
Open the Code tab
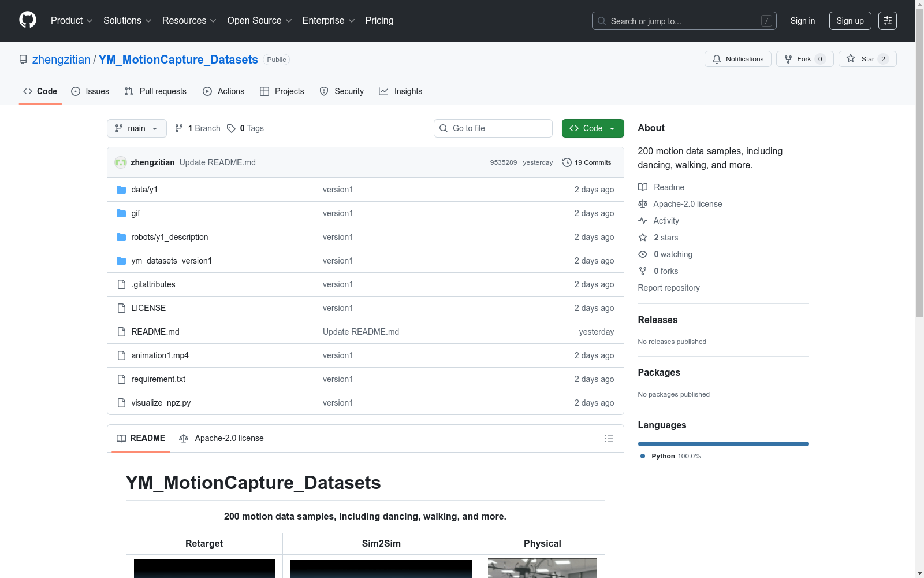point(40,91)
